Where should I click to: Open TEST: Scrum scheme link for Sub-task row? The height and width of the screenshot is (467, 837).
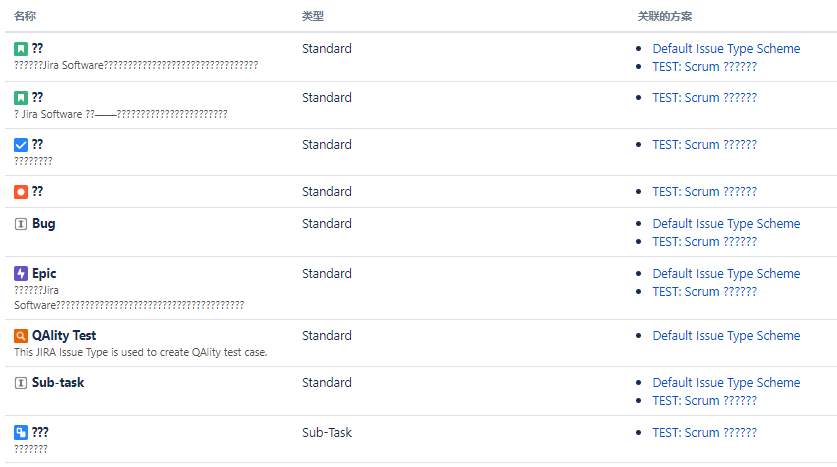705,401
